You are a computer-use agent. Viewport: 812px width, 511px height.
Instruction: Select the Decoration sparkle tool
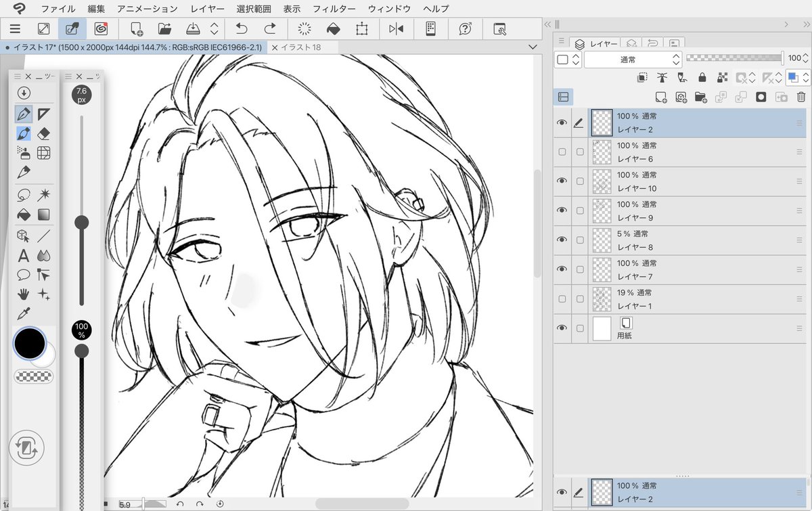[44, 294]
